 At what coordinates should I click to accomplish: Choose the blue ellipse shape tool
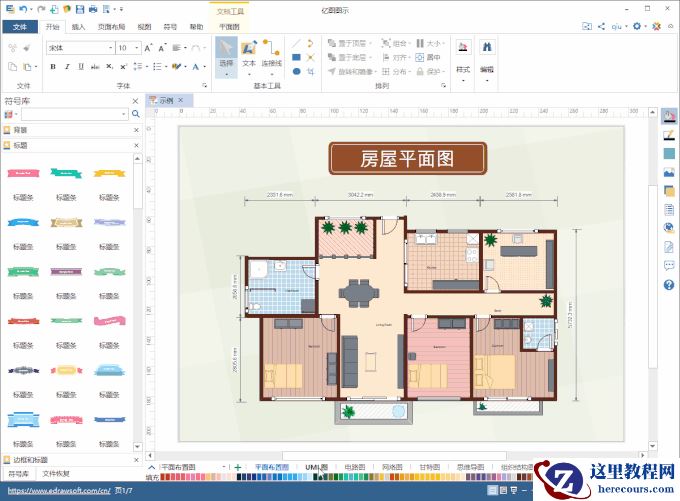pyautogui.click(x=297, y=71)
